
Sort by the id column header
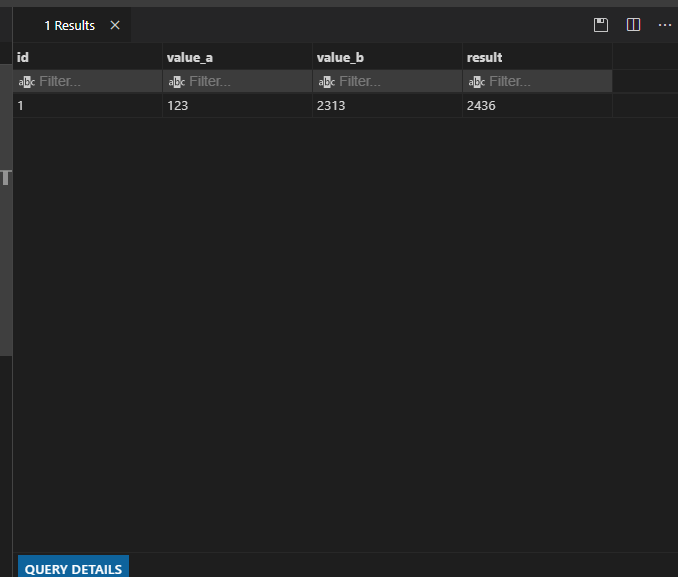click(x=88, y=57)
